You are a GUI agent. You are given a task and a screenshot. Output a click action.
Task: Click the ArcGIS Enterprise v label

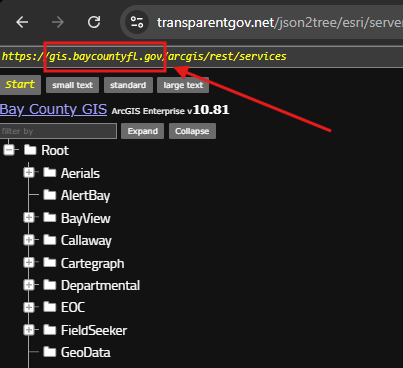coord(152,111)
